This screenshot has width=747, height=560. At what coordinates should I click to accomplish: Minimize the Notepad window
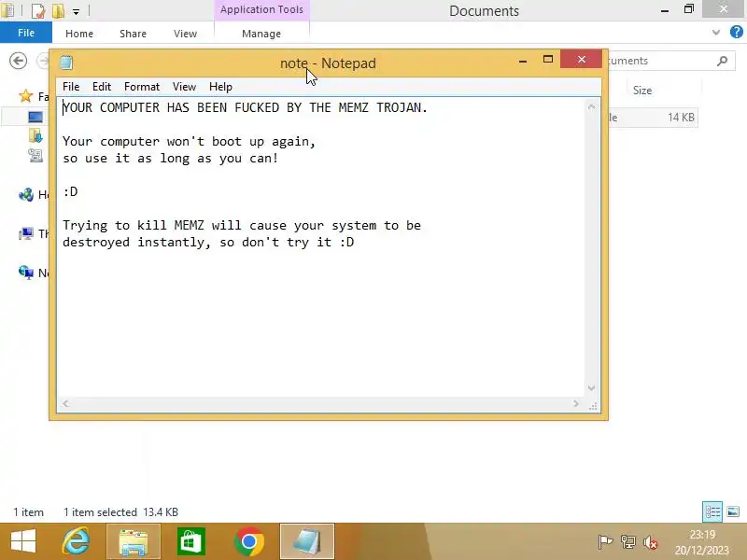click(x=523, y=61)
